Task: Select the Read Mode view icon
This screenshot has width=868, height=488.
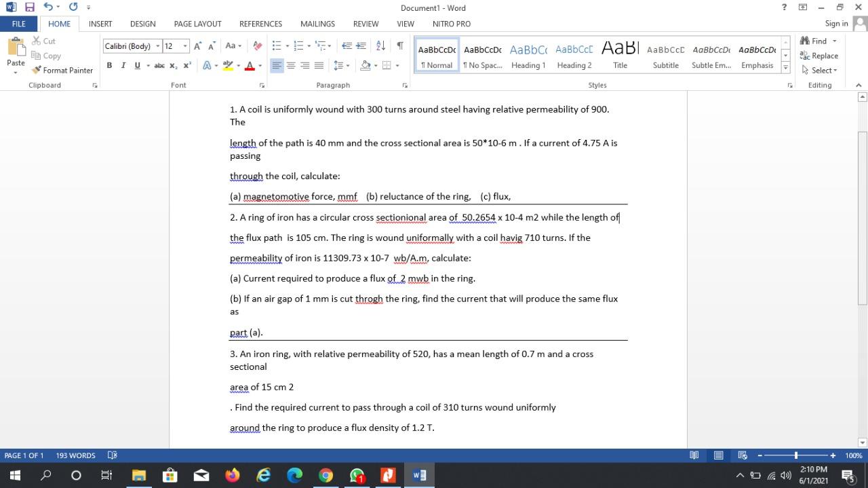Action: (x=694, y=455)
